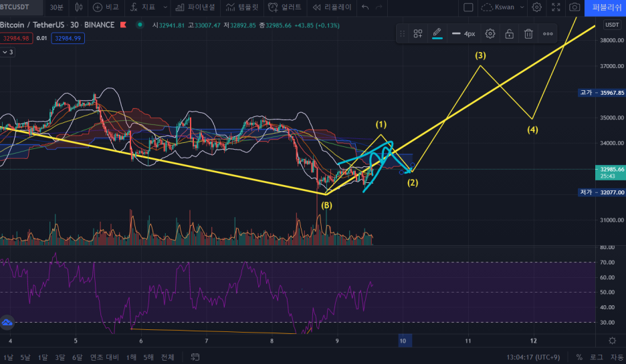Image resolution: width=626 pixels, height=364 pixels.
Task: Click the red sell price 32984.98
Action: (x=16, y=38)
